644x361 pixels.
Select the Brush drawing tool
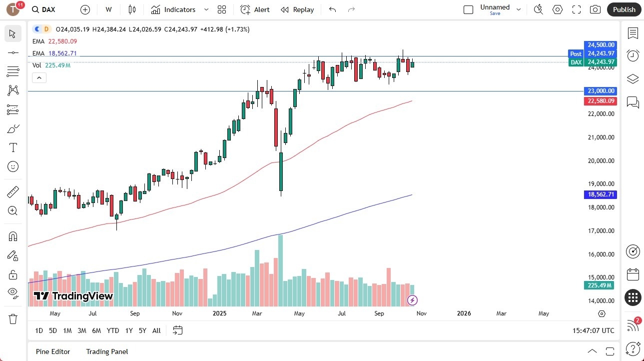click(13, 128)
